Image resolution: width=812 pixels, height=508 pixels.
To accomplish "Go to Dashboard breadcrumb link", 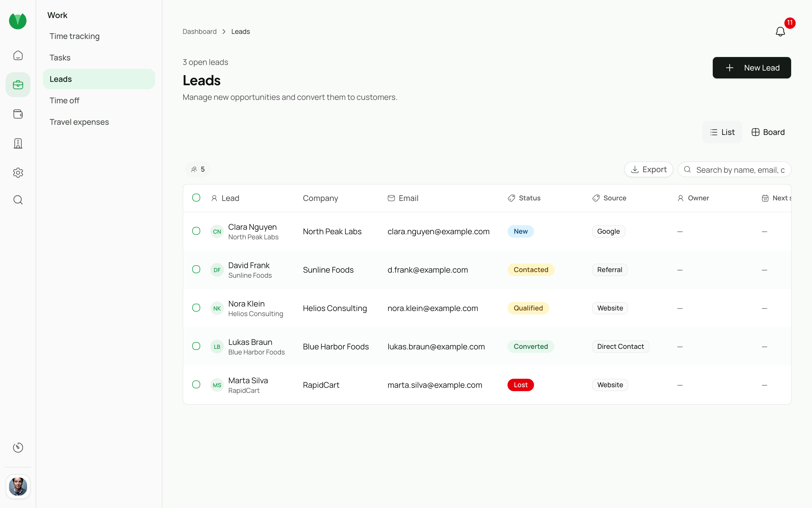I will 200,32.
